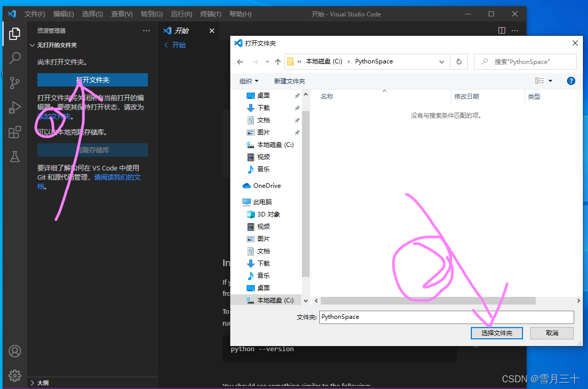Viewport: 588px width, 389px height.
Task: Click the 搜索"PythonSpace" search box
Action: (525, 62)
